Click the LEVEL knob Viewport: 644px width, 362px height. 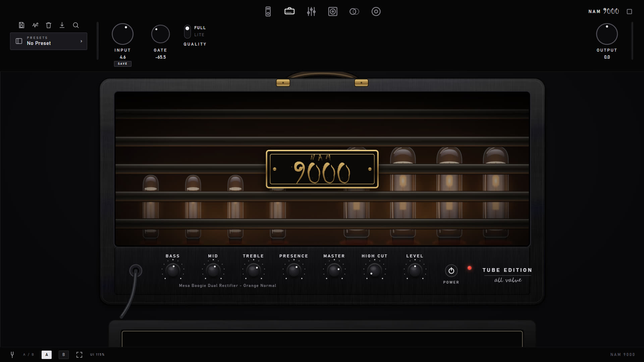[x=415, y=270]
